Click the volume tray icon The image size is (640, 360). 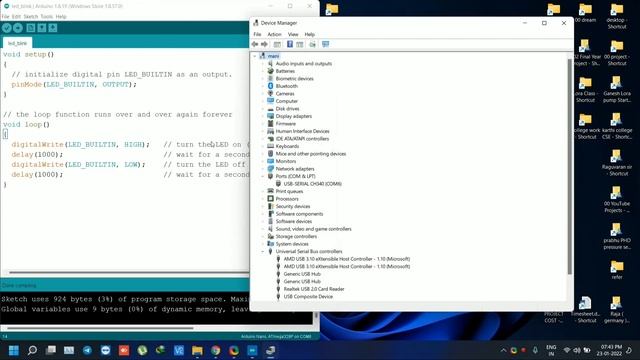[x=577, y=350]
